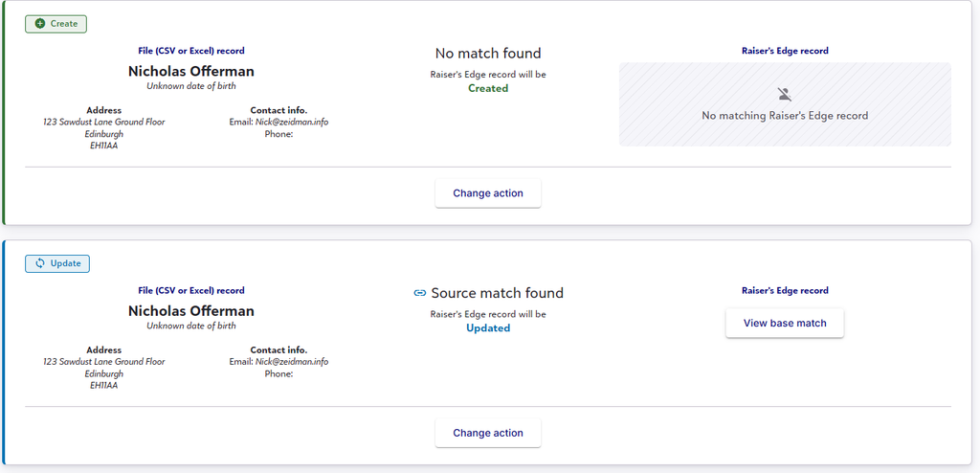Click Nick@zeidman.info email in the Update card

[292, 362]
